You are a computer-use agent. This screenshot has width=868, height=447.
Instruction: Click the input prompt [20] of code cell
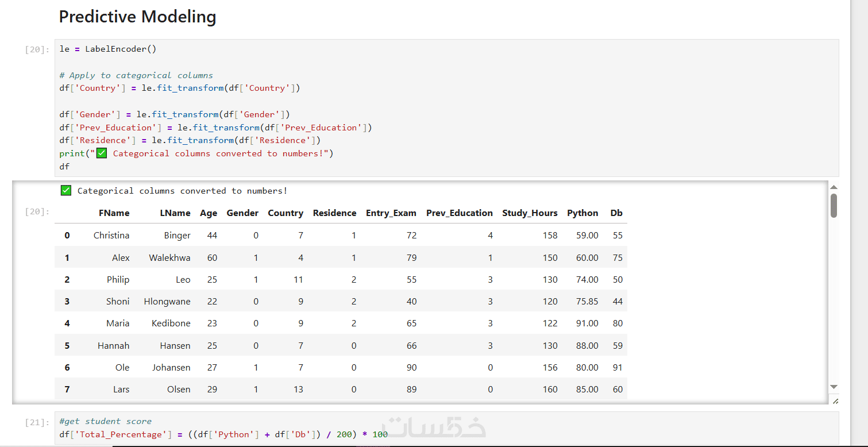(37, 49)
